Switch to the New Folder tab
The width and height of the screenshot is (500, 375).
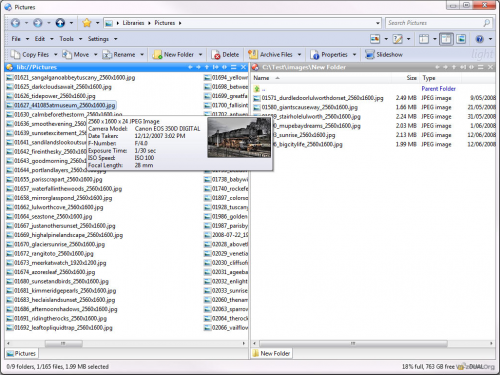coord(271,353)
